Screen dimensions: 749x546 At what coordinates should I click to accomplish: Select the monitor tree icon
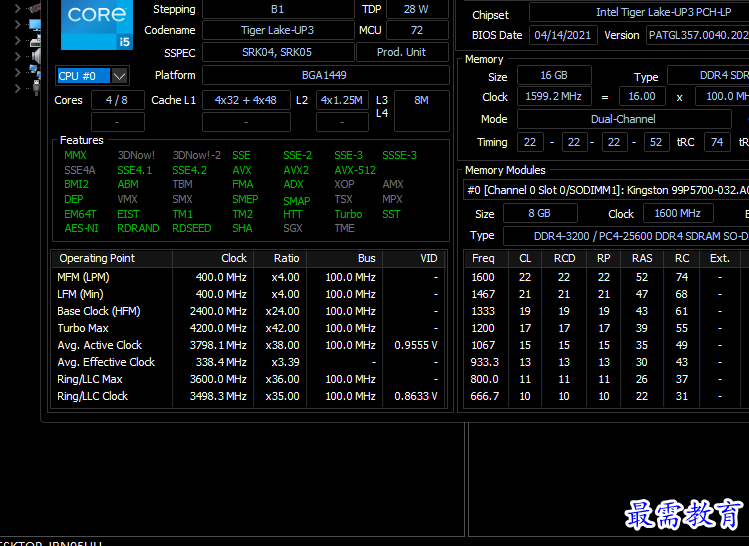(35, 24)
